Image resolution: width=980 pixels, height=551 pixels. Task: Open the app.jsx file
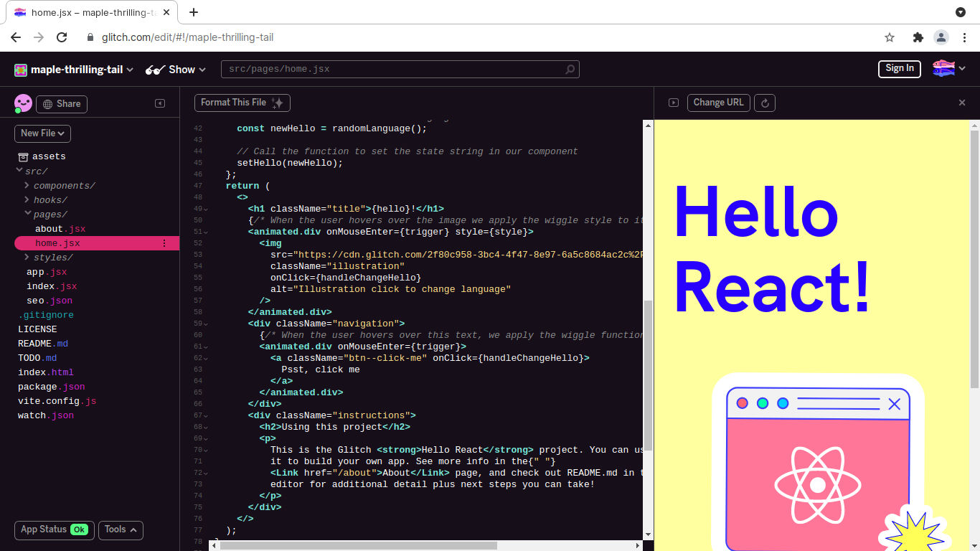click(x=47, y=272)
